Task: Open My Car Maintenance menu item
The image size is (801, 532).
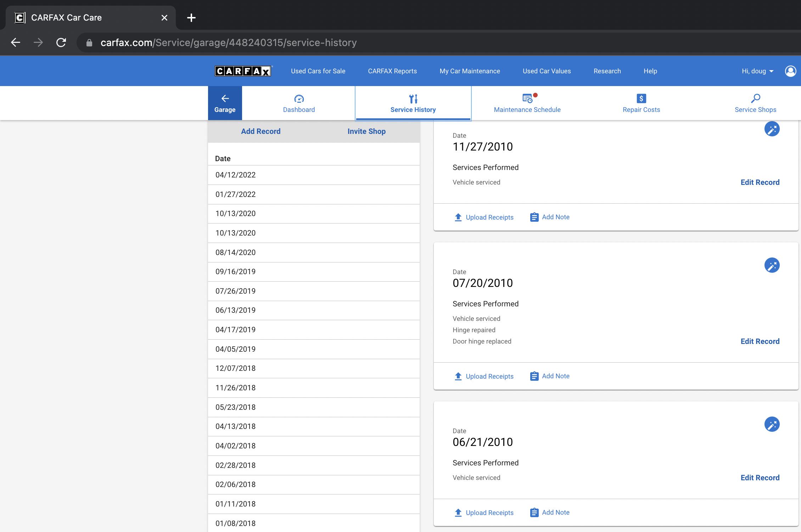Action: point(470,71)
